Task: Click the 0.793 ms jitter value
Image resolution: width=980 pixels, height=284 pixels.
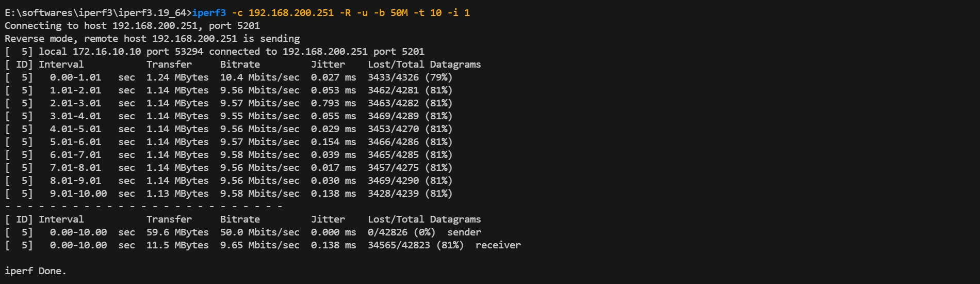Action: [333, 103]
